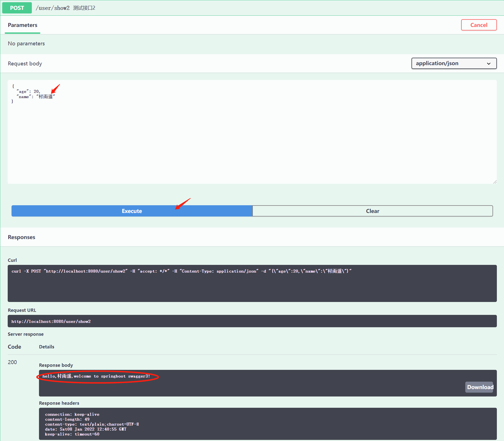Click the Response body label

[x=56, y=365]
